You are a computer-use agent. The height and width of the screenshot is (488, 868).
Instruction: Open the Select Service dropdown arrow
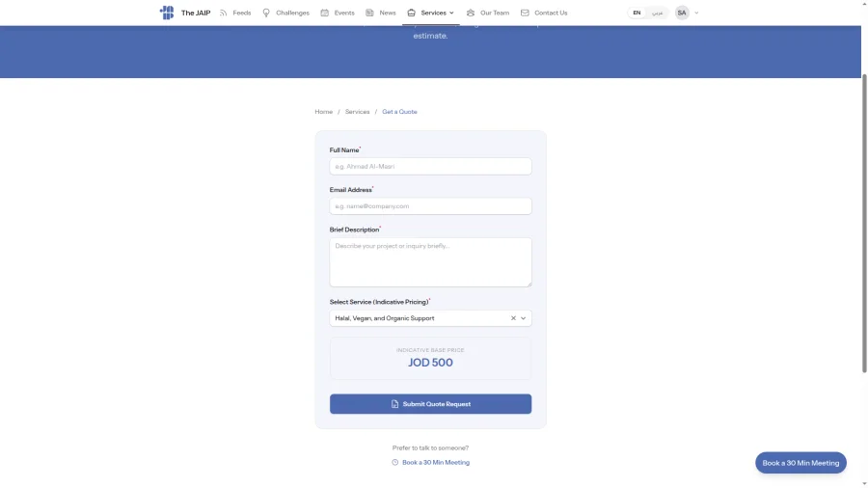(x=523, y=318)
